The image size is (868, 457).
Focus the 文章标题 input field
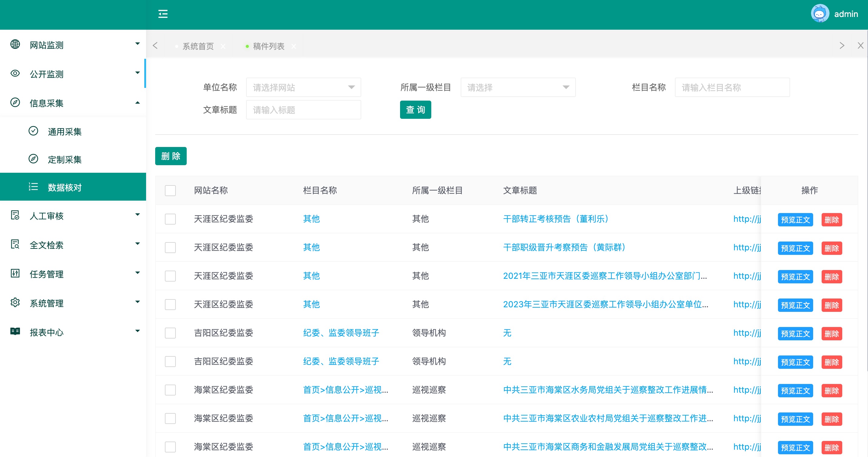tap(303, 109)
